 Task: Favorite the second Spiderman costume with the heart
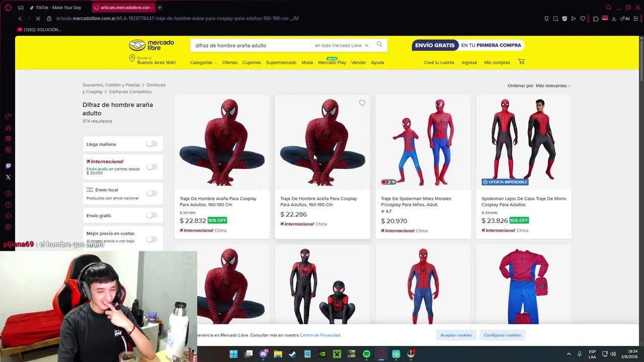click(x=362, y=103)
